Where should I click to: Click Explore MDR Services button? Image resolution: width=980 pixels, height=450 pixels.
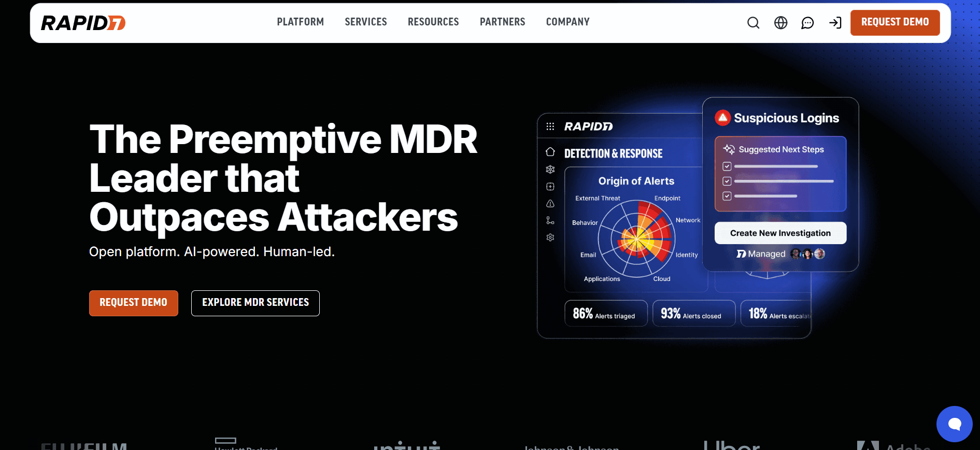(x=255, y=303)
